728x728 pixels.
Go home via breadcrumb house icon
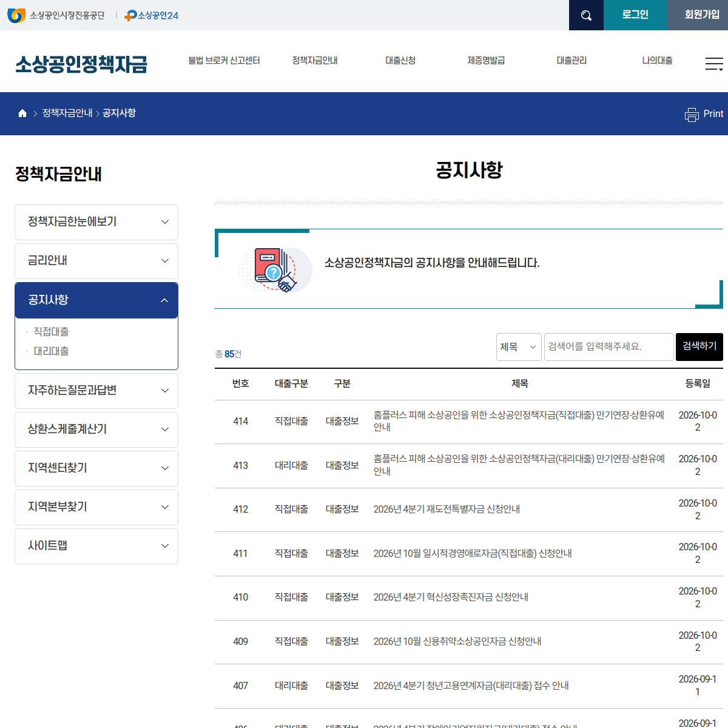click(x=22, y=113)
